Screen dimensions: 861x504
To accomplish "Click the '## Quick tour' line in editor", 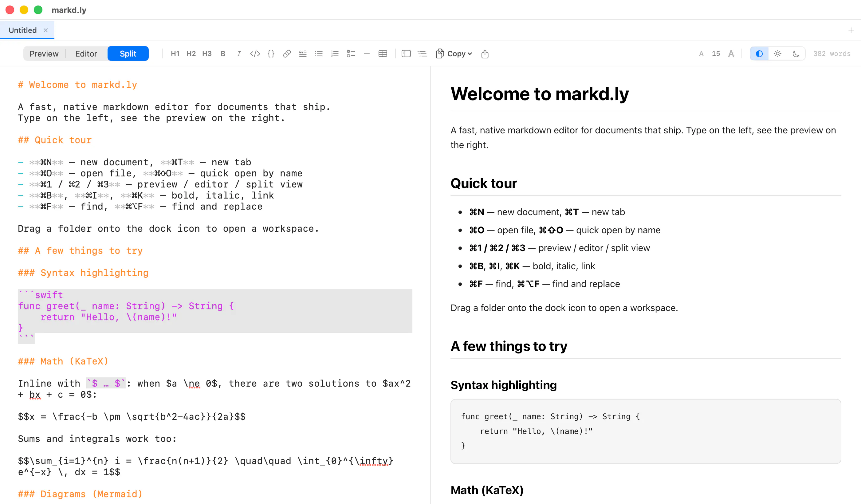I will (55, 140).
